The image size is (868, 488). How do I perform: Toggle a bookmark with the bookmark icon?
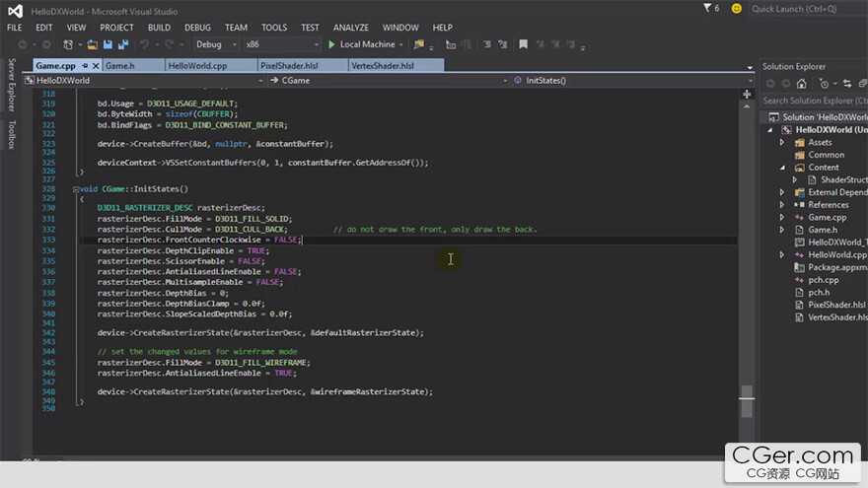coord(523,44)
